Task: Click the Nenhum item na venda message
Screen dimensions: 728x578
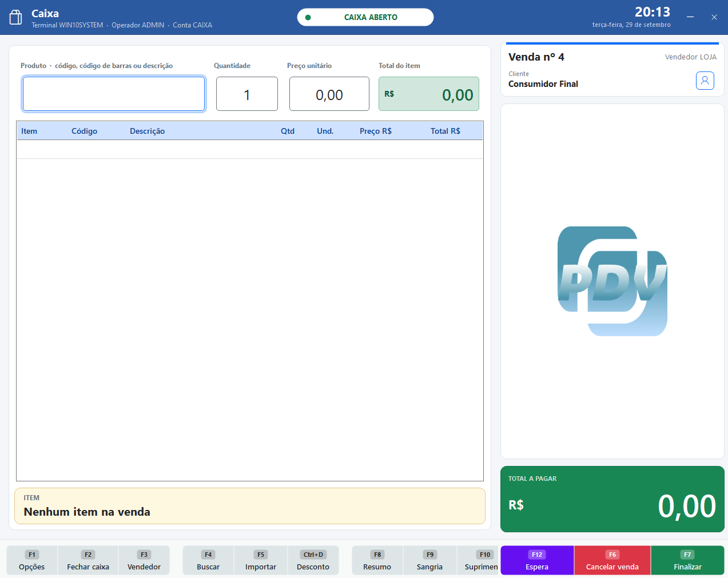Action: 87,512
